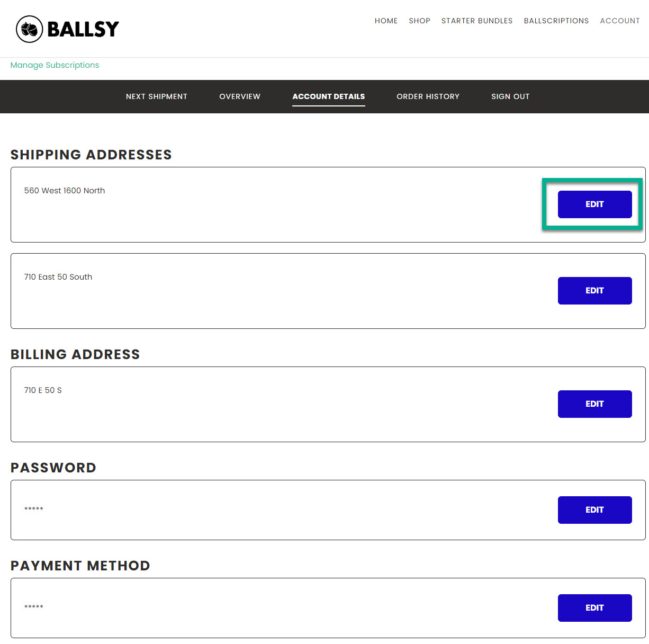The image size is (649, 644).
Task: Select the Account Details tab
Action: point(329,96)
